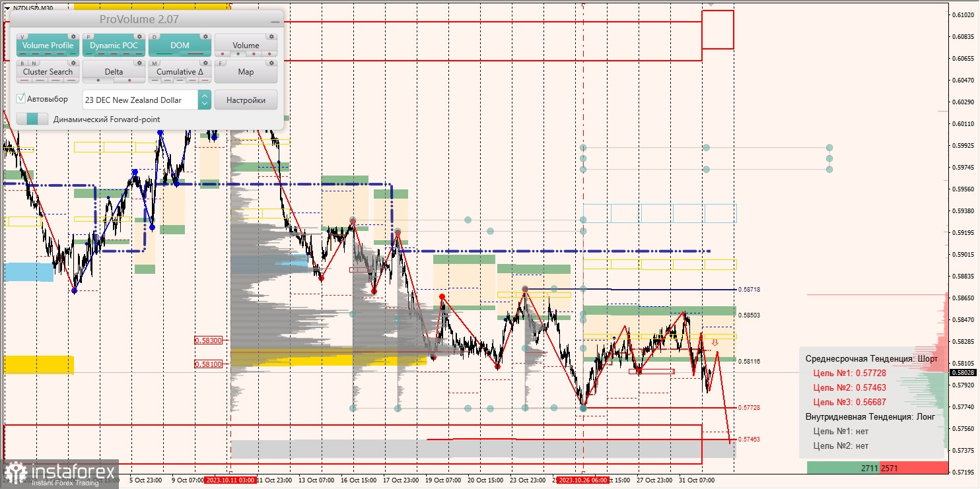Enable the Map indicator
The height and width of the screenshot is (489, 980).
246,72
